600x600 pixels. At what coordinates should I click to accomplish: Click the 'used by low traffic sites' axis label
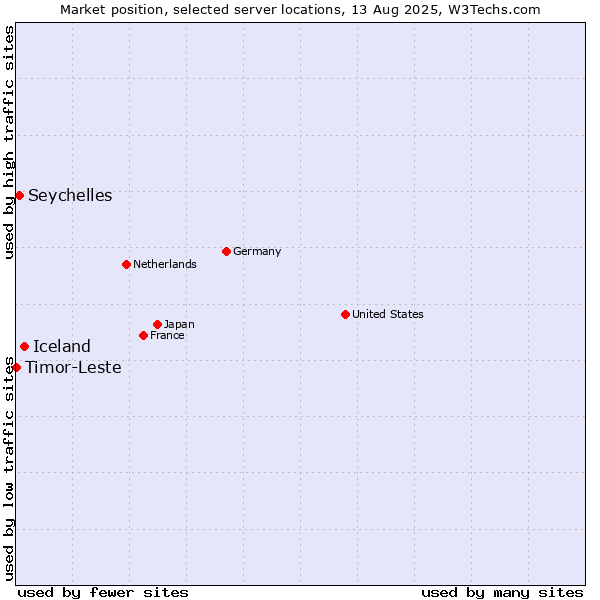click(x=9, y=469)
